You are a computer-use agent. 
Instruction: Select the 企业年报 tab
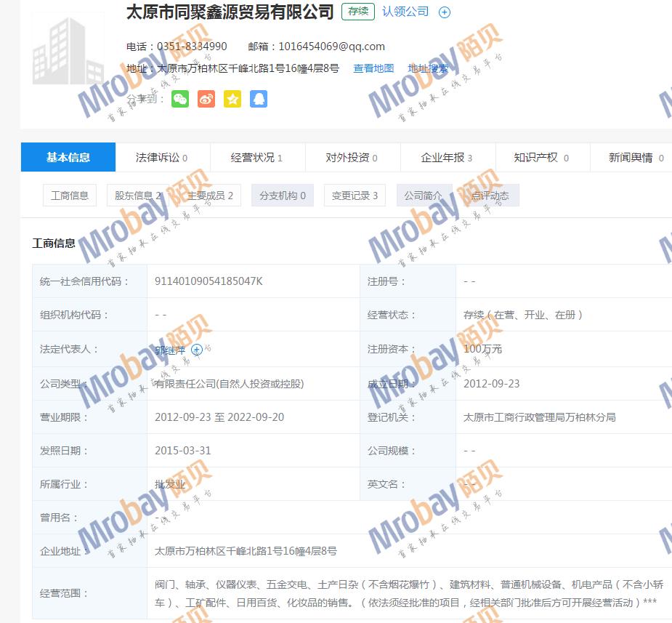pyautogui.click(x=447, y=158)
